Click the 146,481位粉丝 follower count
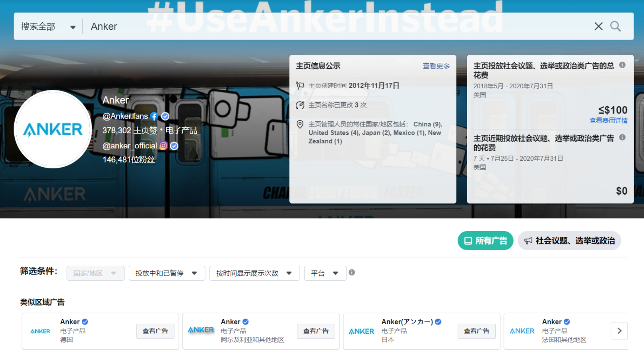Viewport: 644px width, 351px height. tap(129, 160)
